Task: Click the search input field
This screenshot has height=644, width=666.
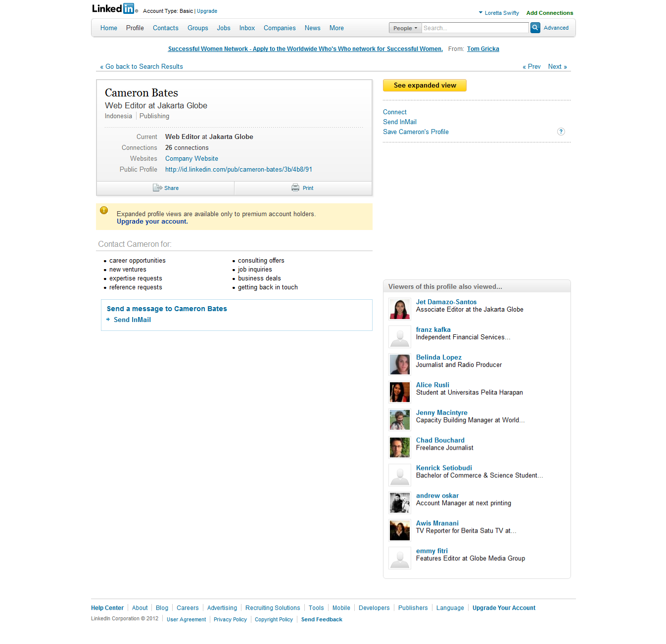Action: point(475,28)
